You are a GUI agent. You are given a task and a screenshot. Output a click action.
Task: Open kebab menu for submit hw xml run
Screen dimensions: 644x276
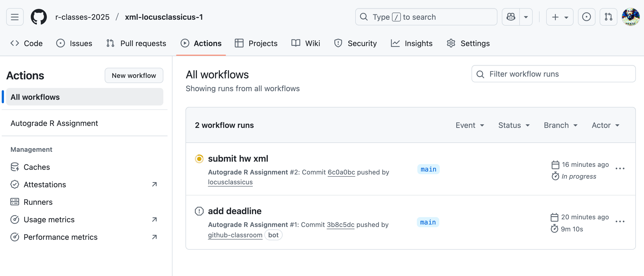point(620,169)
